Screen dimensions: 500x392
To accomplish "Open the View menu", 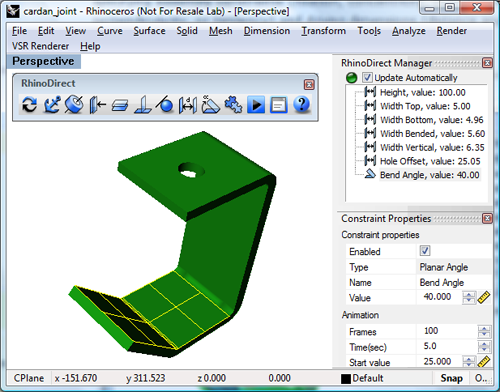I will coord(75,31).
